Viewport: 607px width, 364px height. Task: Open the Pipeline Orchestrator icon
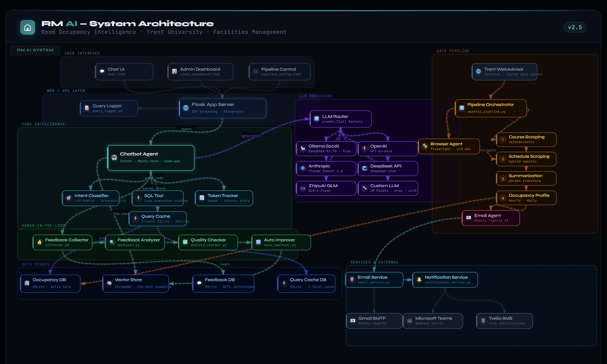tap(462, 108)
